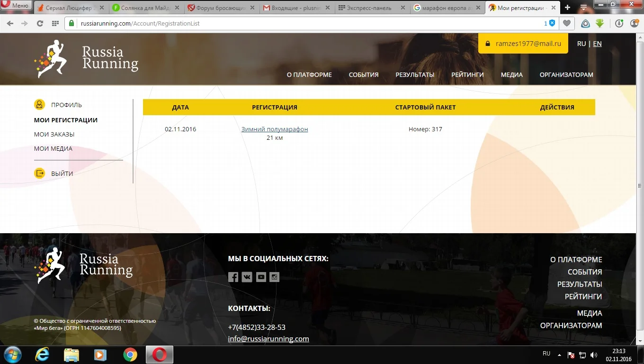The height and width of the screenshot is (364, 644).
Task: Reload the page
Action: (x=40, y=22)
